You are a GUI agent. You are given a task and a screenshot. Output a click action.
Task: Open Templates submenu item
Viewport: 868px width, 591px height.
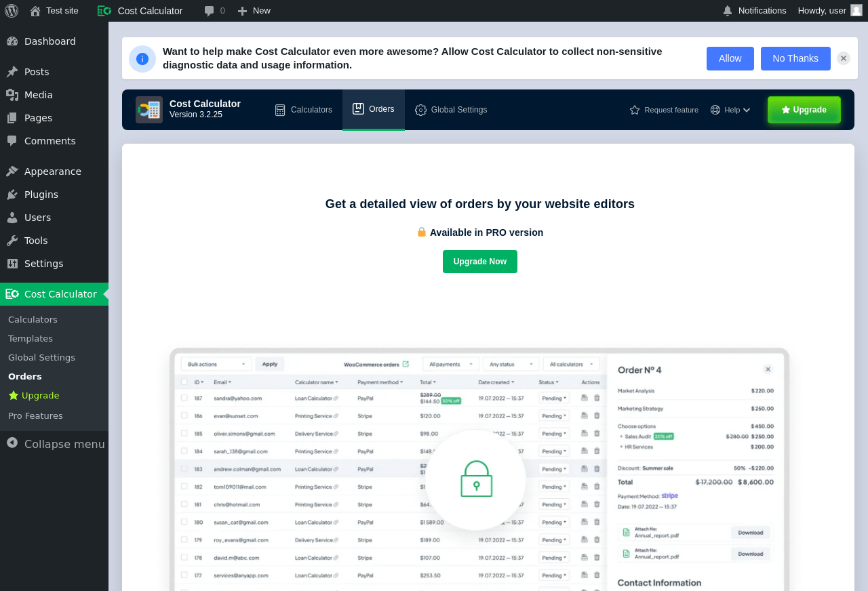coord(31,339)
